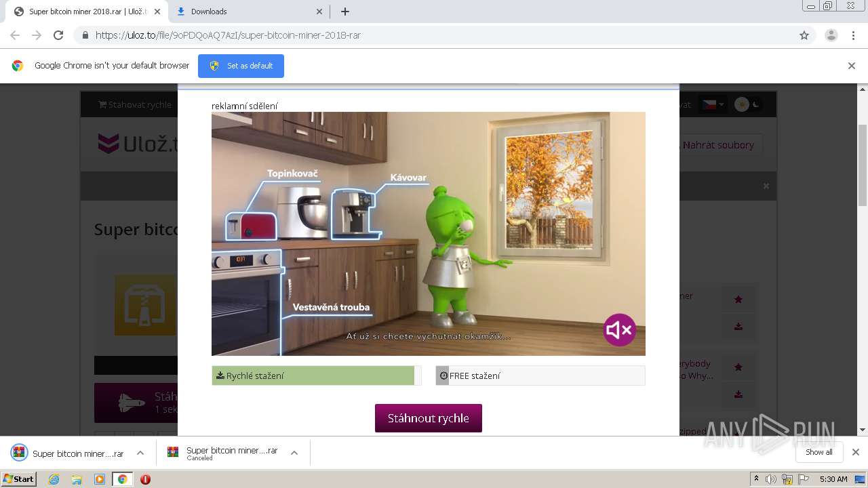This screenshot has height=488, width=868.
Task: Select the FREE stažení option
Action: [540, 375]
